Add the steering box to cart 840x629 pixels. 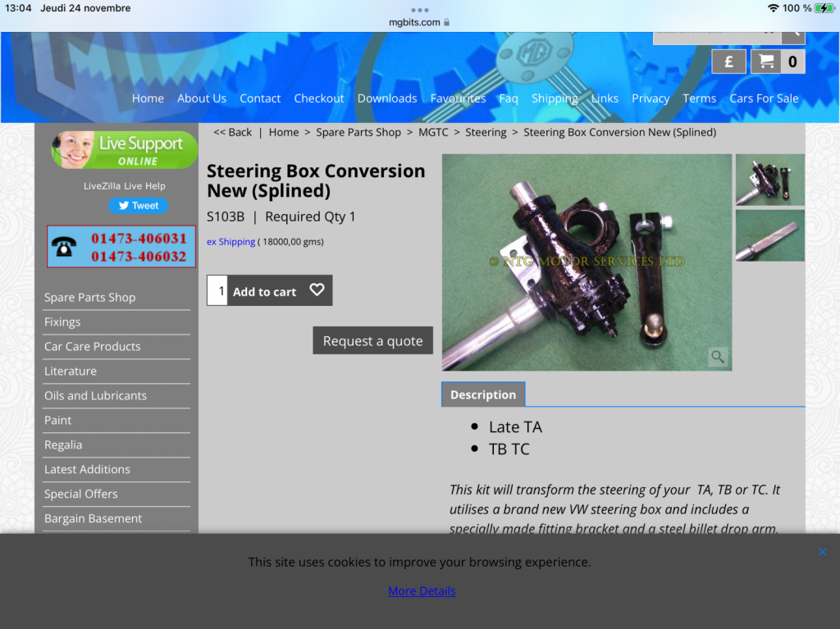(x=264, y=291)
